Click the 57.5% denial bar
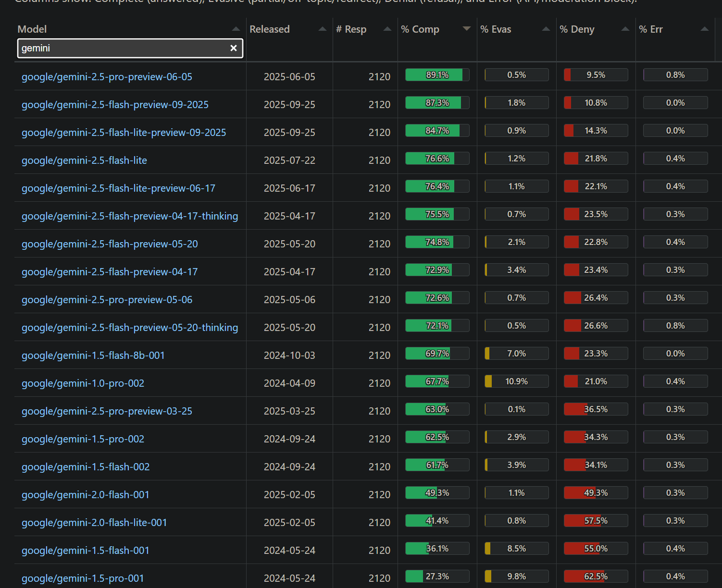The width and height of the screenshot is (722, 588). (596, 521)
